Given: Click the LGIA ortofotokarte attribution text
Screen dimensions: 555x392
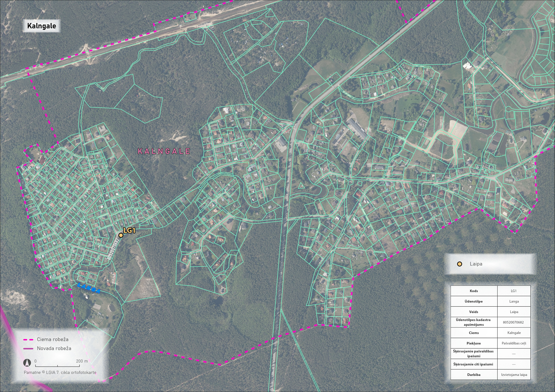Looking at the screenshot, I should coord(60,372).
